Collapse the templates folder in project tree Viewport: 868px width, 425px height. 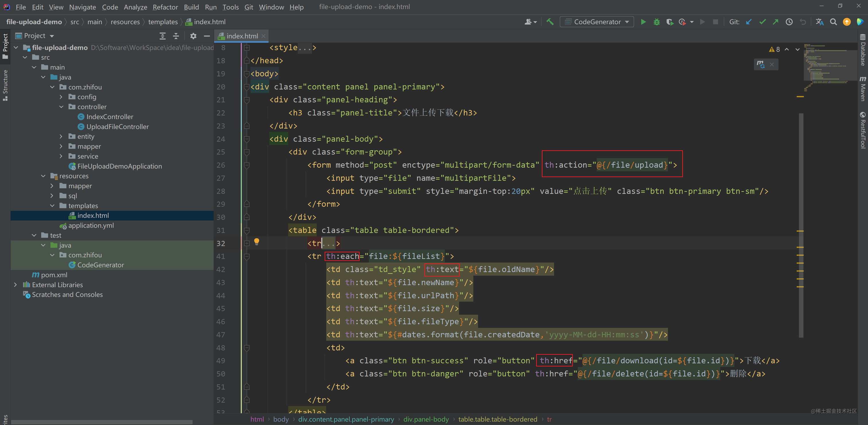52,205
